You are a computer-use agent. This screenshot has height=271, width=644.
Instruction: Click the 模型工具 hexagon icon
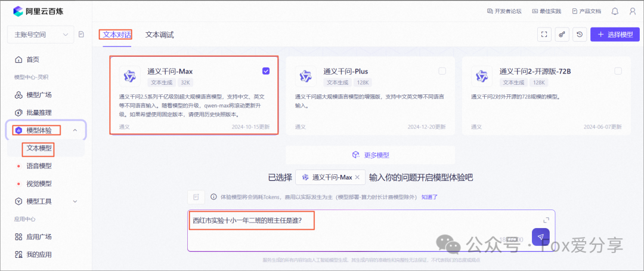(x=18, y=202)
